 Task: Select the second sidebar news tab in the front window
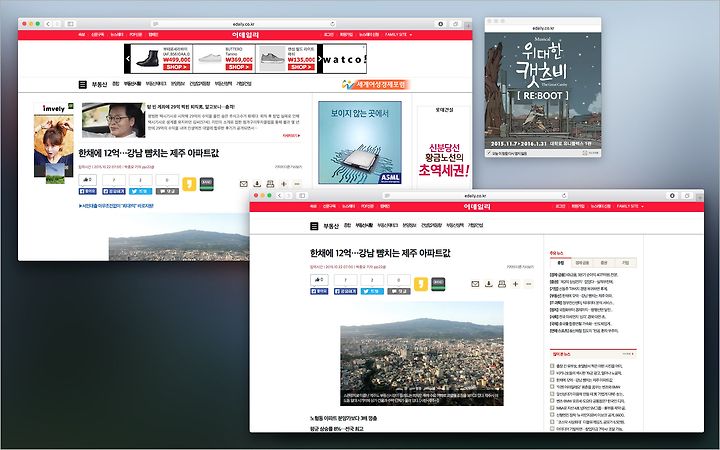coord(582,263)
